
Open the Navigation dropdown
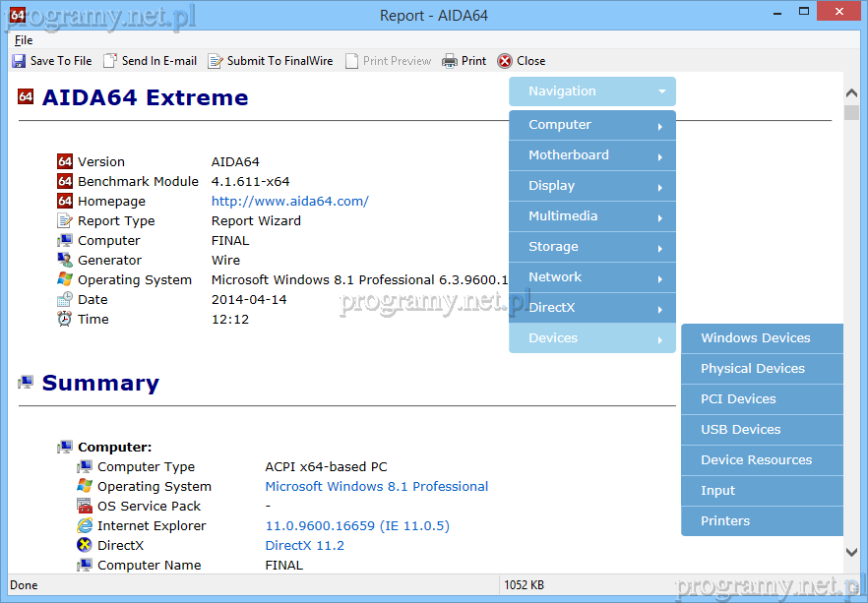(x=591, y=91)
